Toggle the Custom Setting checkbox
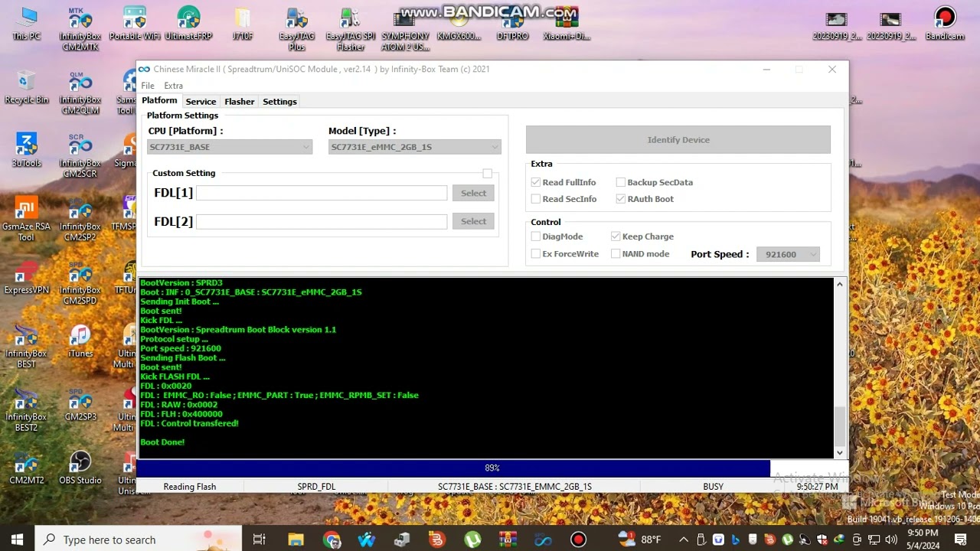This screenshot has height=551, width=980. [x=488, y=174]
